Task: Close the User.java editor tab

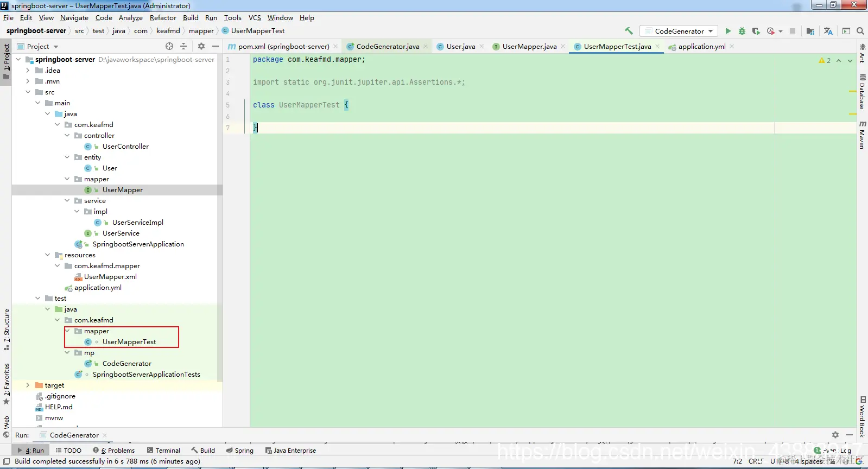Action: 481,47
